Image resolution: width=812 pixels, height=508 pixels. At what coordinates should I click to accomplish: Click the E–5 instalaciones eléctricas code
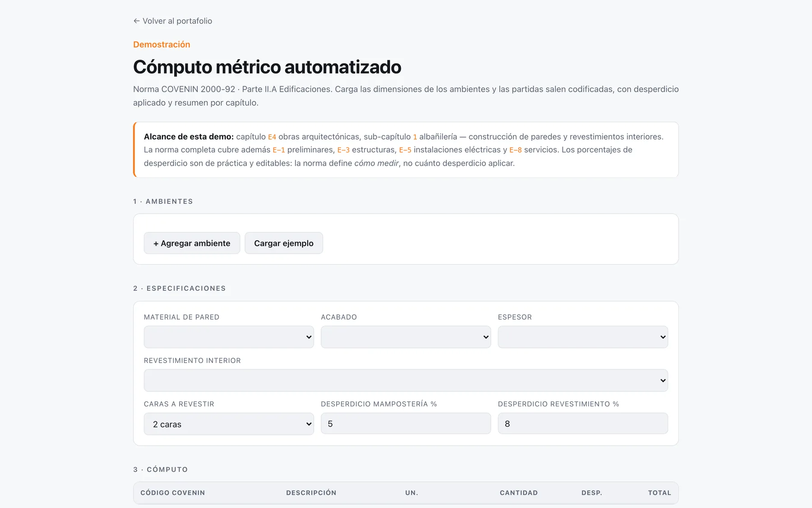coord(405,150)
